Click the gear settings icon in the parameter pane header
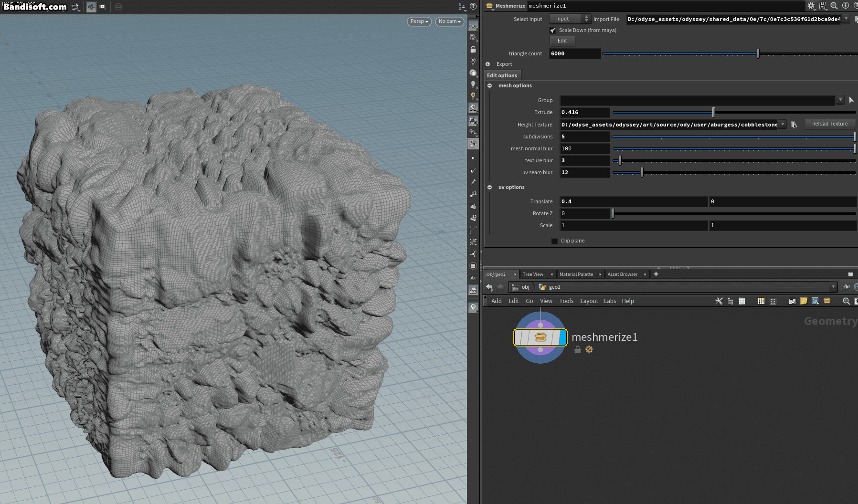 [811, 6]
